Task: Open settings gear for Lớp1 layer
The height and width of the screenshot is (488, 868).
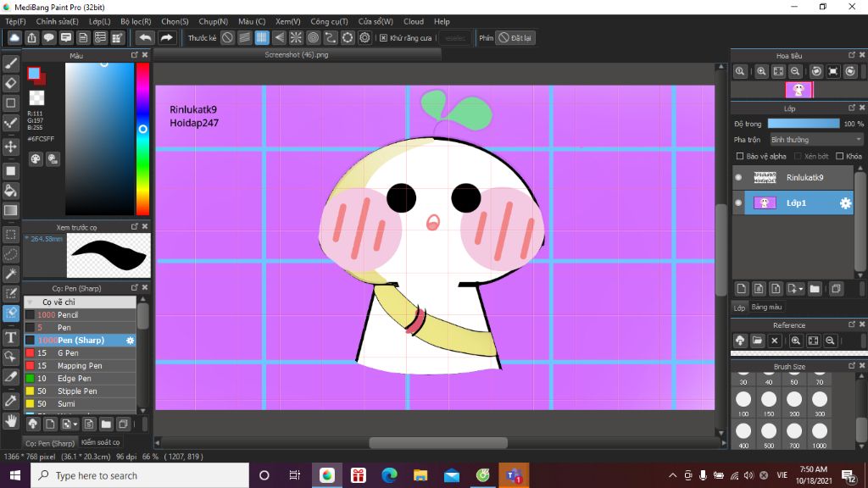Action: [x=844, y=203]
